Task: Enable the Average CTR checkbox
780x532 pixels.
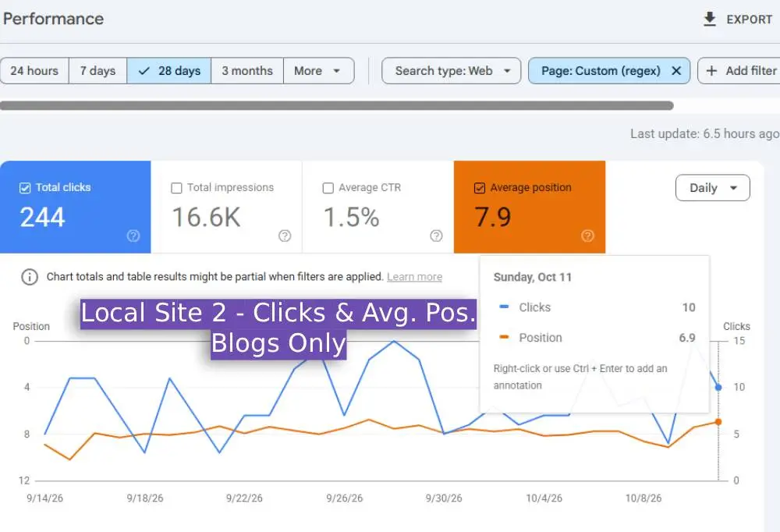Action: click(x=328, y=188)
